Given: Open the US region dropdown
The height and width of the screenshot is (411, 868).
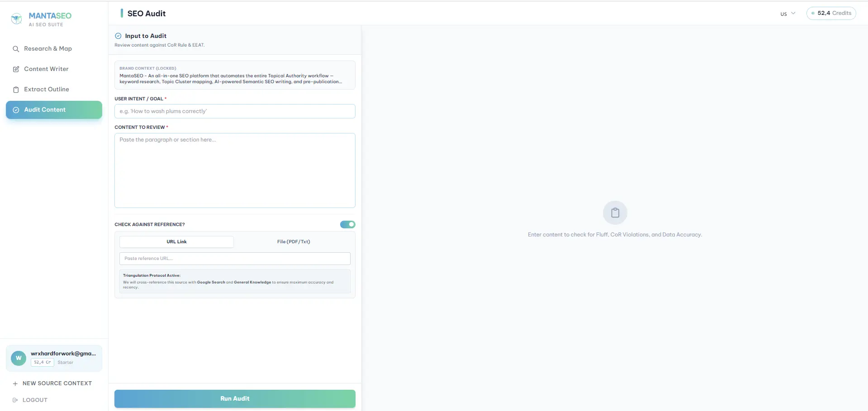Looking at the screenshot, I should point(787,13).
